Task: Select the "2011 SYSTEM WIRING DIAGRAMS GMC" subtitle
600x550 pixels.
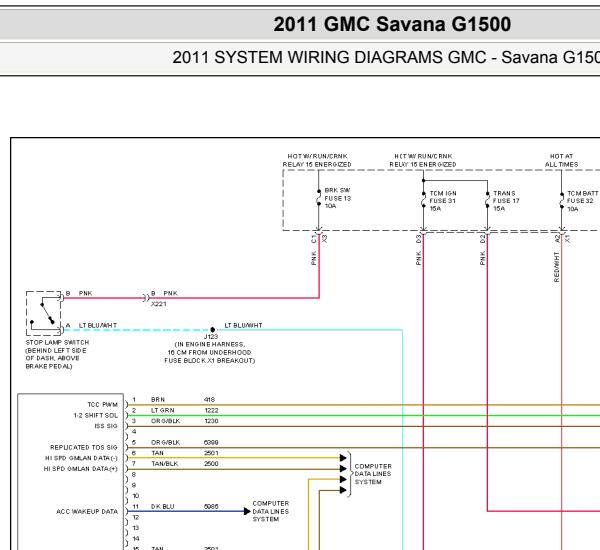Action: [x=329, y=57]
